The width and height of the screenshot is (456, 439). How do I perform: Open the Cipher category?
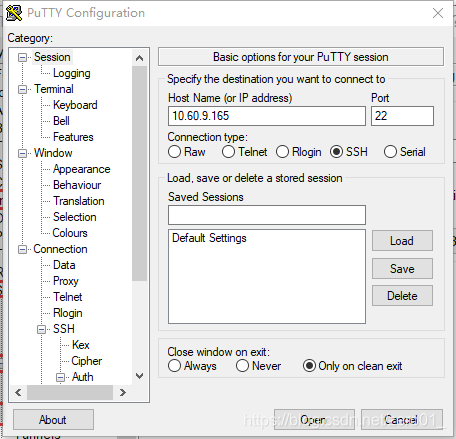click(87, 361)
